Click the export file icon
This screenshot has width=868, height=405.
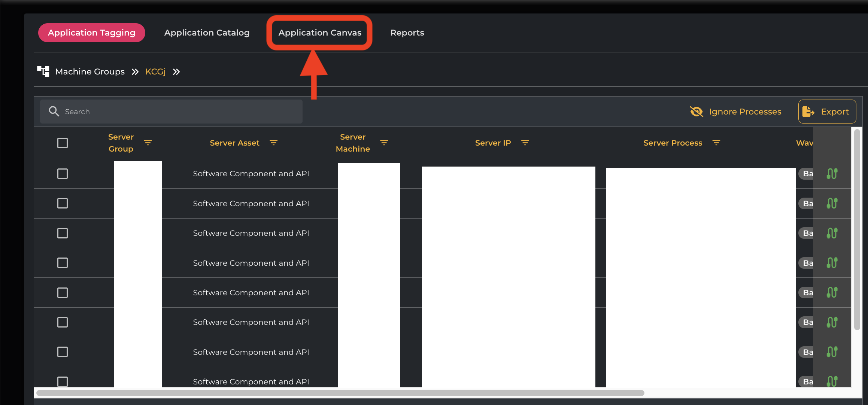pos(808,112)
